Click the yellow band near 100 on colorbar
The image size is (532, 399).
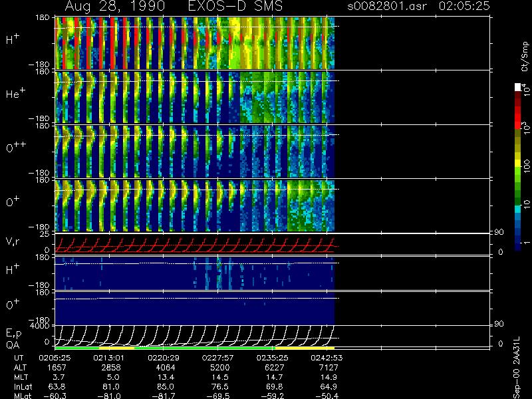(518, 163)
